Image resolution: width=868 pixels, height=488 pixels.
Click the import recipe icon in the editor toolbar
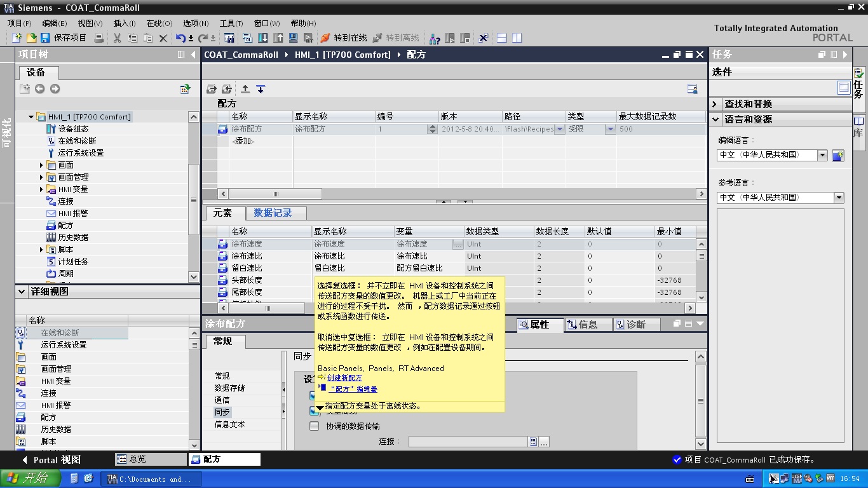click(x=226, y=89)
